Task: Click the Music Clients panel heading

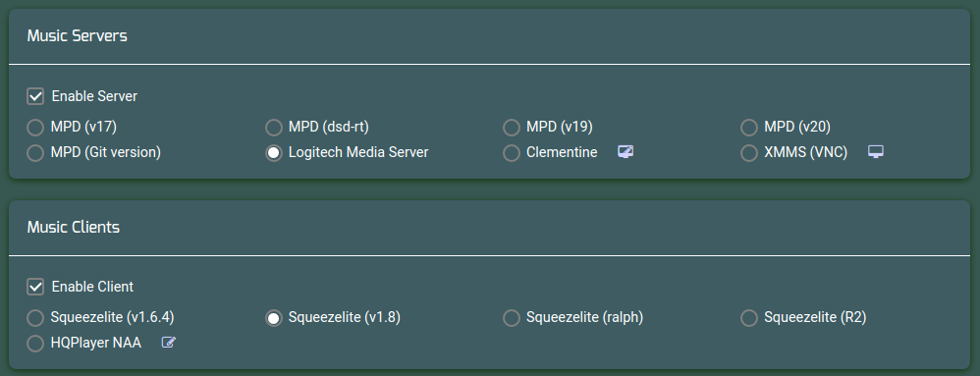Action: pos(73,228)
